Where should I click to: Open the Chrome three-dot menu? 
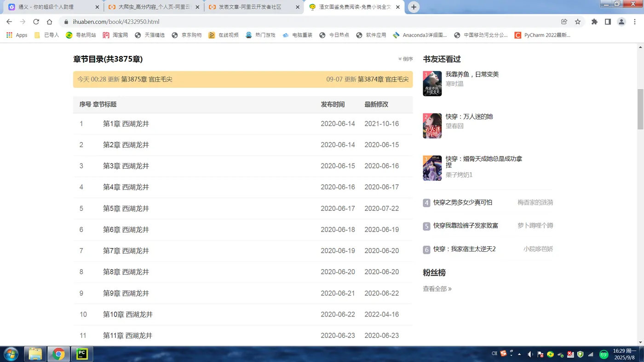click(x=635, y=22)
